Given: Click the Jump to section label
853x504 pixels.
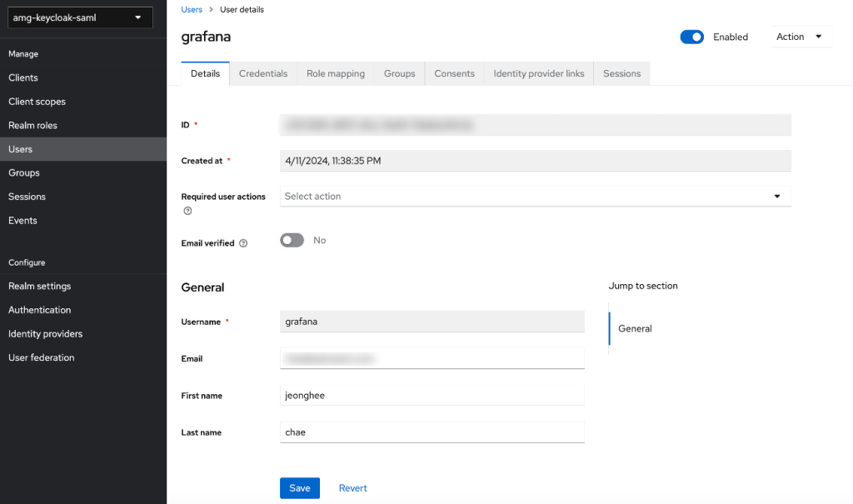Looking at the screenshot, I should [x=643, y=286].
